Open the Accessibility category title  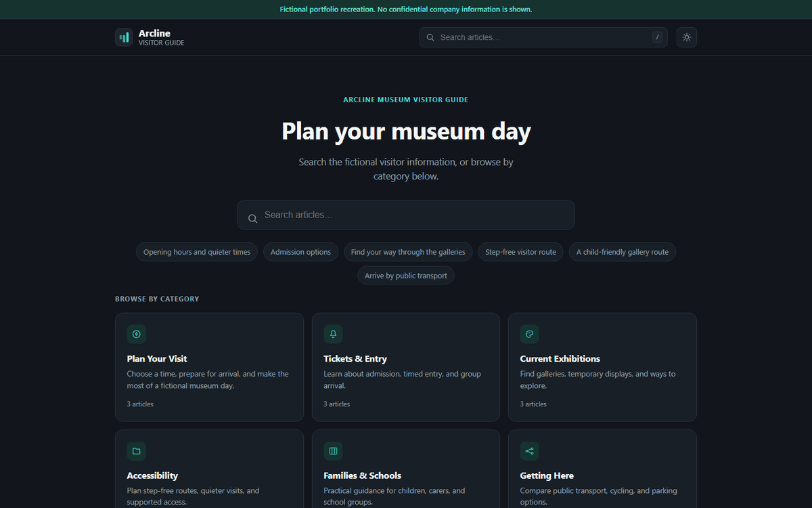coord(152,475)
